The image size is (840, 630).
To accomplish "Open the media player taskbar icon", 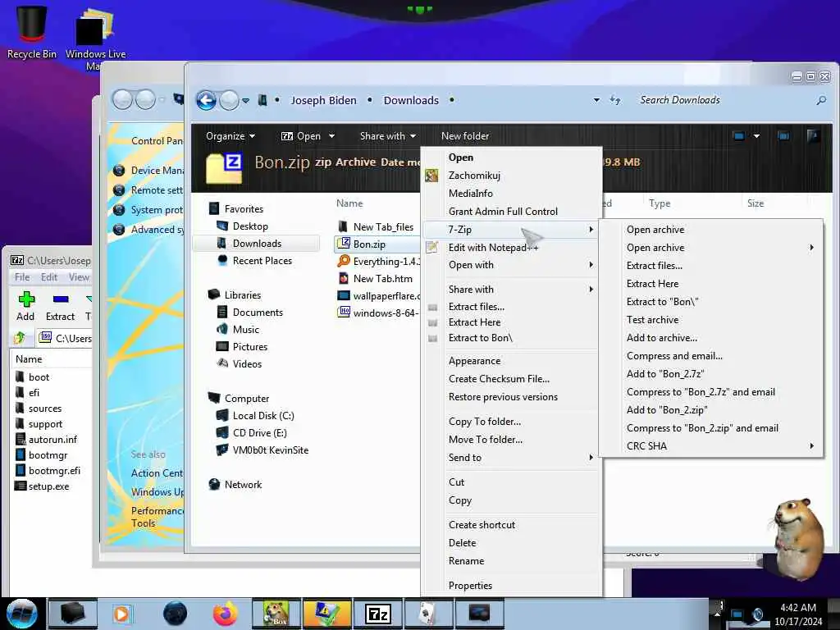I will pyautogui.click(x=121, y=614).
